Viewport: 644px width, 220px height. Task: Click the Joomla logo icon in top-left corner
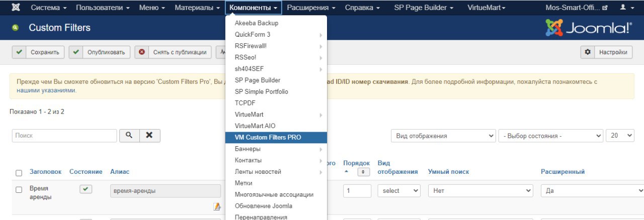(x=16, y=8)
